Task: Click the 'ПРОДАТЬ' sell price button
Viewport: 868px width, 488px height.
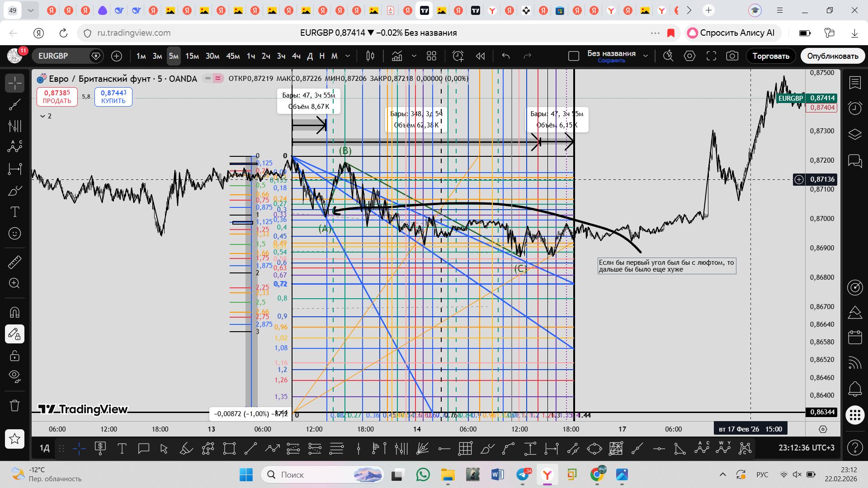Action: [57, 97]
